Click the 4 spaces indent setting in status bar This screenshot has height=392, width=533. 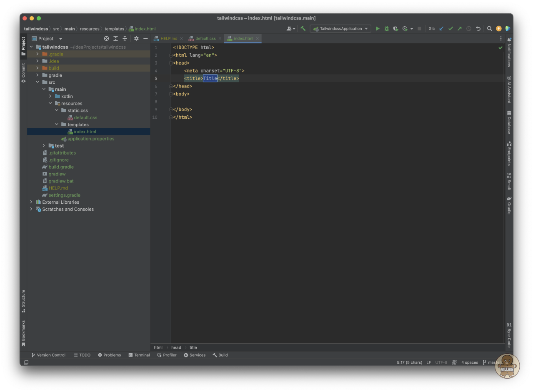point(469,362)
